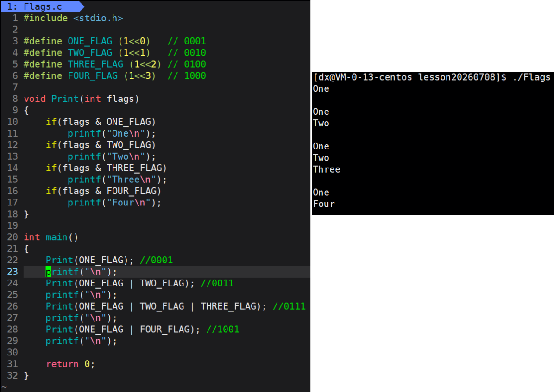The image size is (554, 392).
Task: Click the green cursor on line 23
Action: point(48,272)
